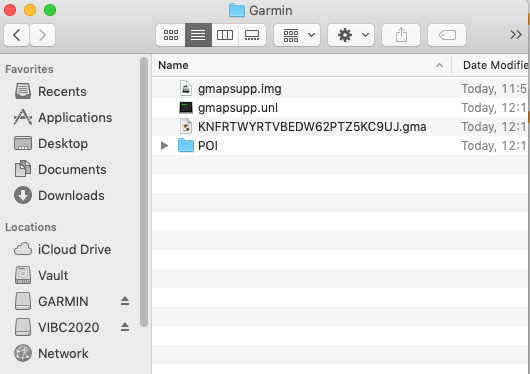Switch to list view
Screen dimensions: 530x374
[x=198, y=35]
